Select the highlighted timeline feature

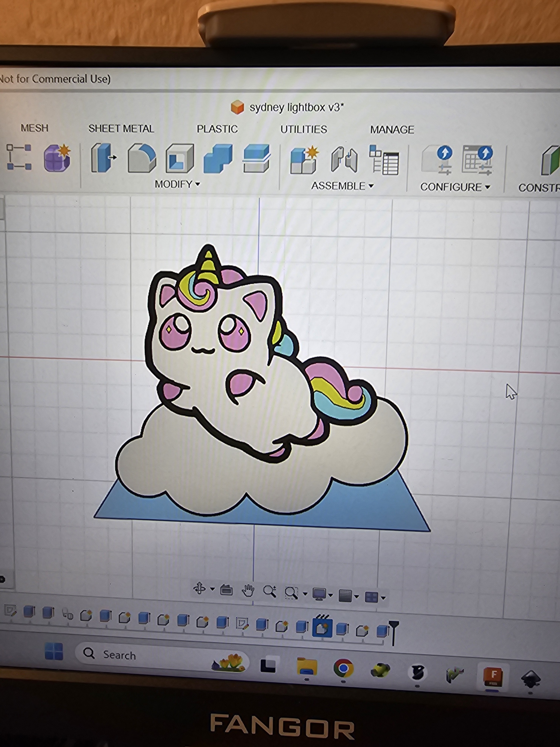322,627
